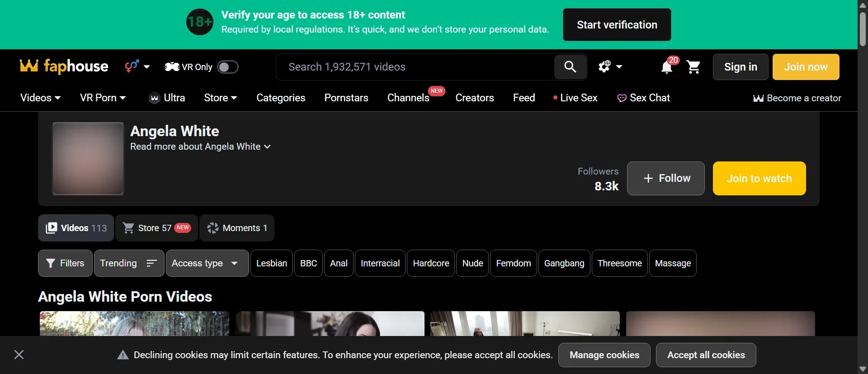Click the Sign in button

[x=741, y=67]
